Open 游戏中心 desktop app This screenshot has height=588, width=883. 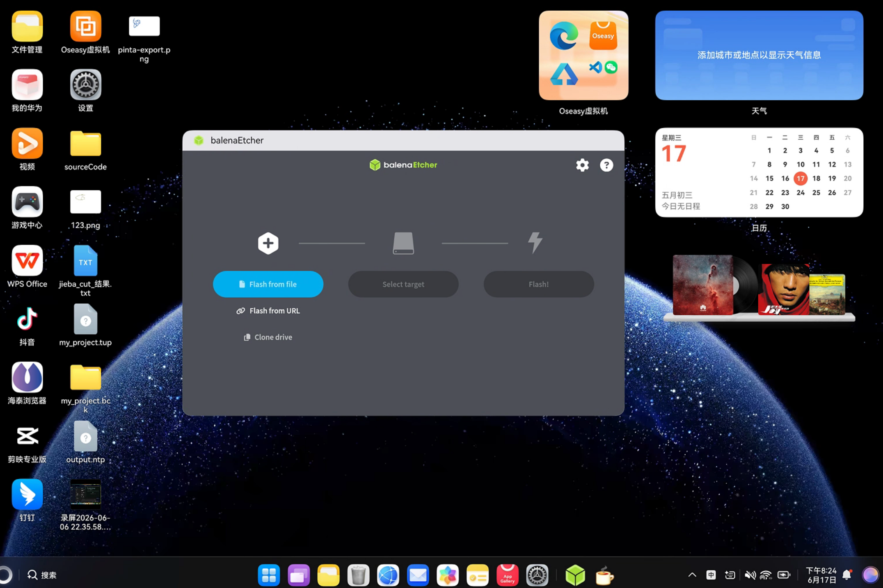pyautogui.click(x=27, y=208)
